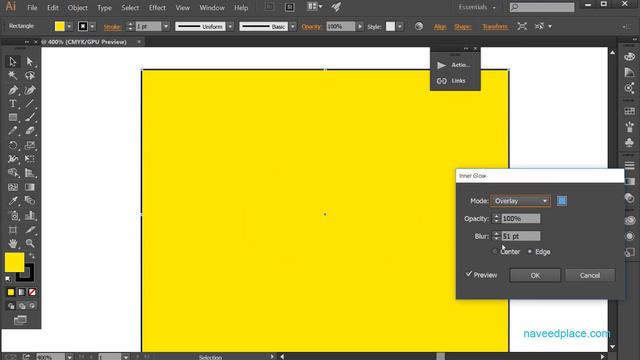The image size is (640, 360).
Task: Select the Eyedropper tool
Action: coord(13,201)
